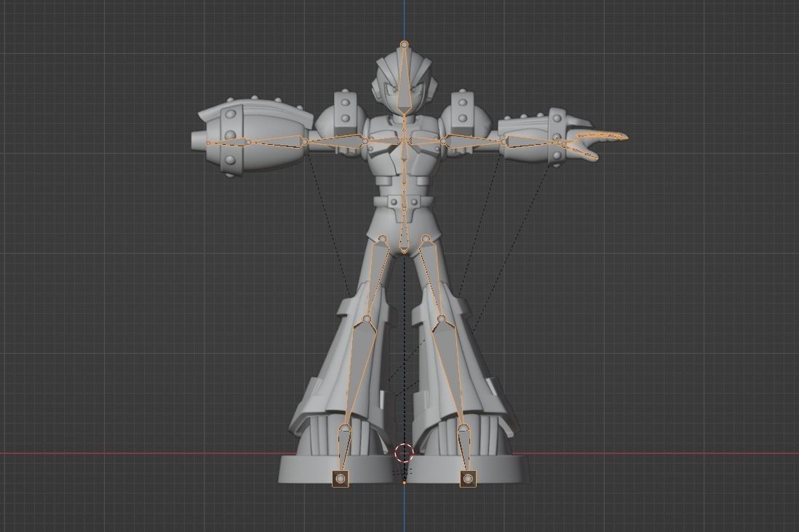Select the foot bone above the left-side IK square
Screen dimensions: 799x532
point(344,448)
